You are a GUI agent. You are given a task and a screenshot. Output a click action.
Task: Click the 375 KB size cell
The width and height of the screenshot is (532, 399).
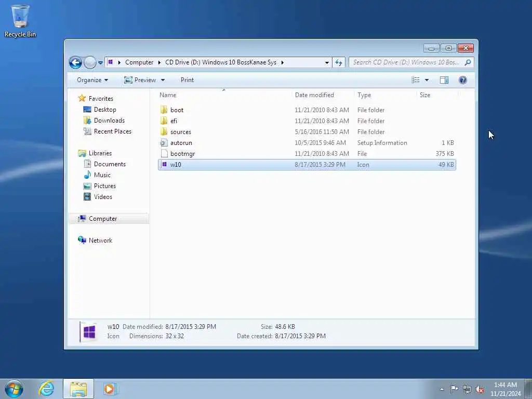pyautogui.click(x=445, y=154)
